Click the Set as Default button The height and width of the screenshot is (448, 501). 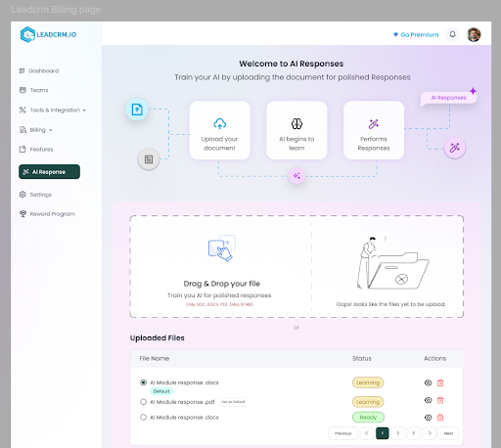click(x=233, y=402)
